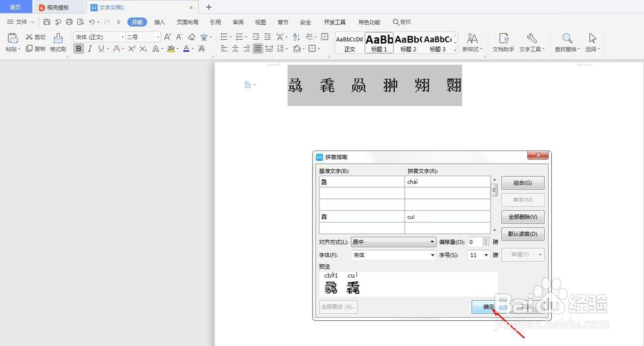The width and height of the screenshot is (644, 346).
Task: Switch to the 插入 (Insert) tab
Action: coord(159,22)
